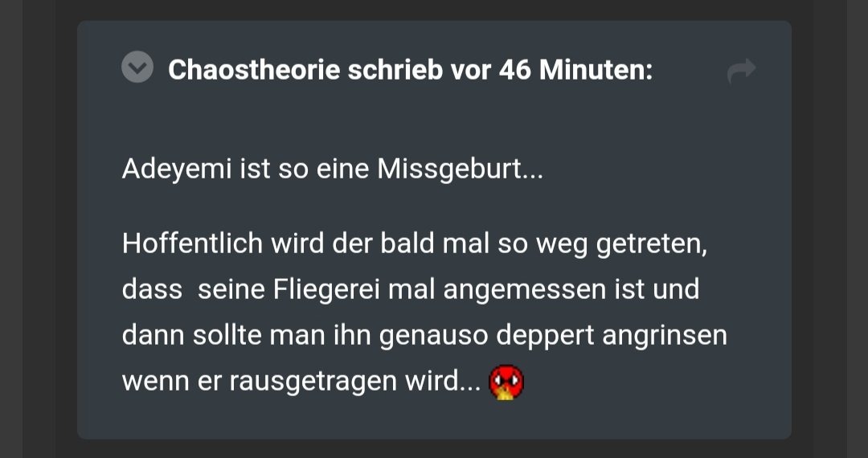Click the word "angrinsen" in the quote

(665, 336)
